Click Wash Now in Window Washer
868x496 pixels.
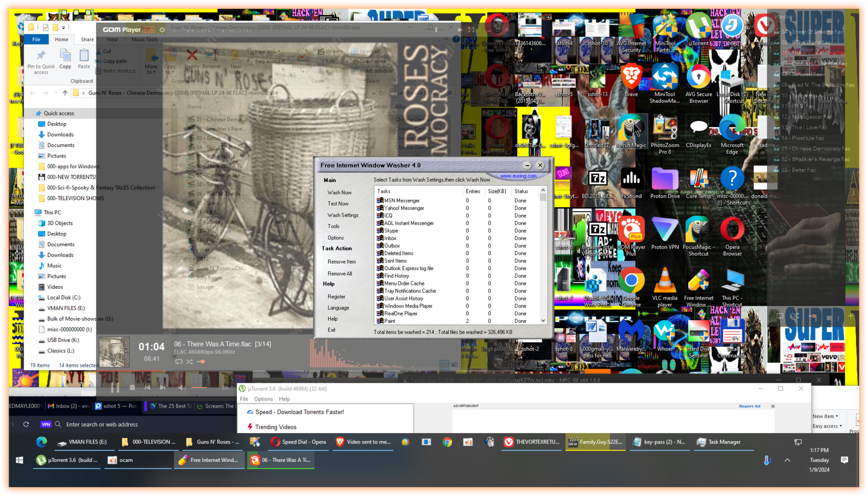[x=340, y=193]
